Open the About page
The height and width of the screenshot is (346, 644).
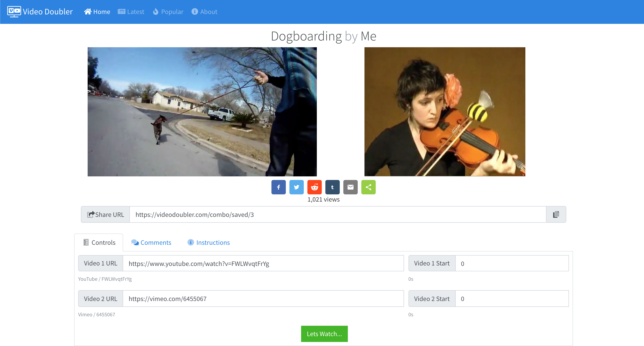coord(204,12)
